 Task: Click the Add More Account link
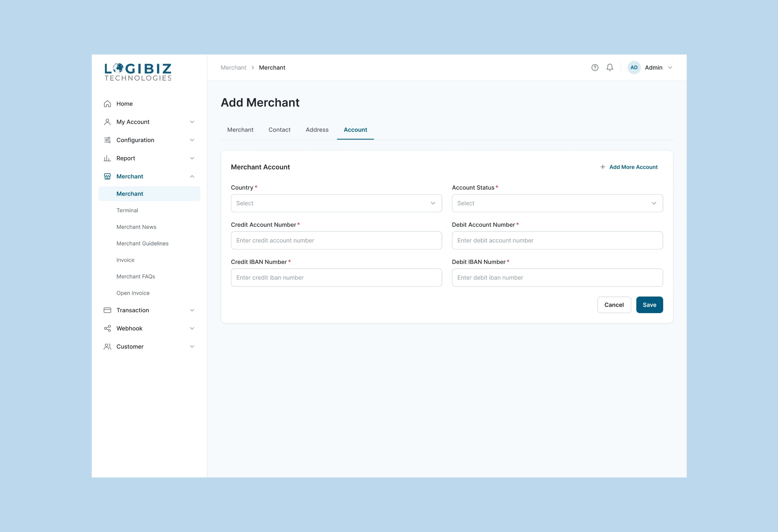point(633,167)
